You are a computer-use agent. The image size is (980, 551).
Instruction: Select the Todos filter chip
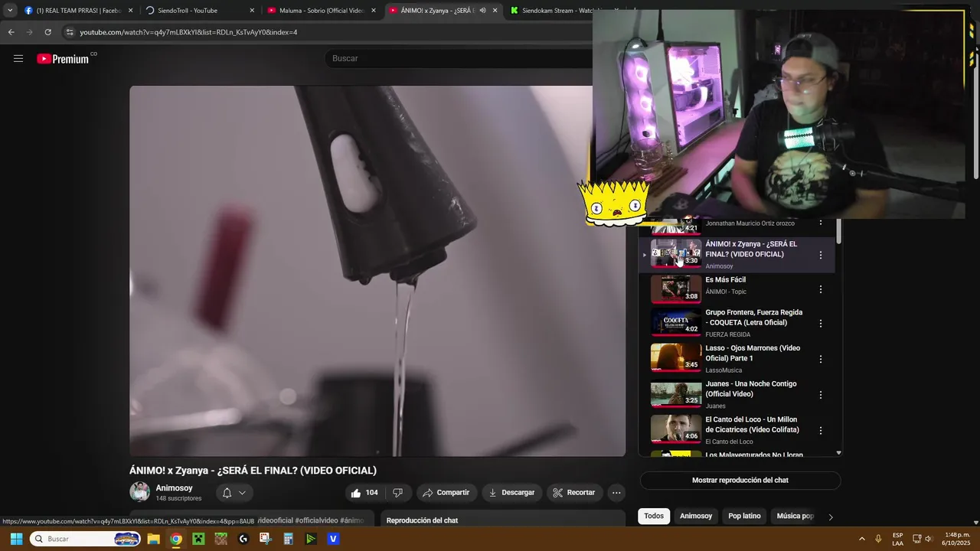coord(654,516)
